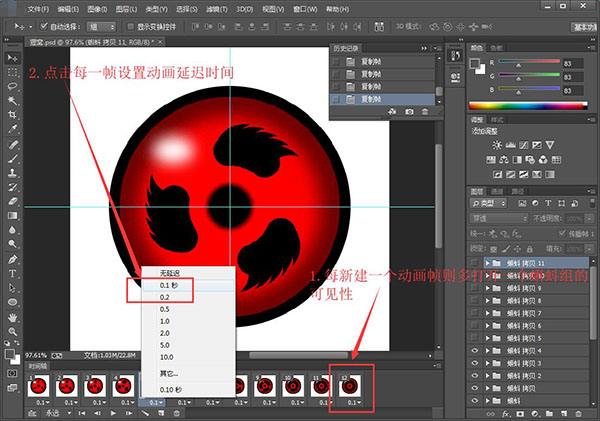Show the 蝌蚪 拷贝 8 layer group
The image size is (600, 421).
click(475, 300)
